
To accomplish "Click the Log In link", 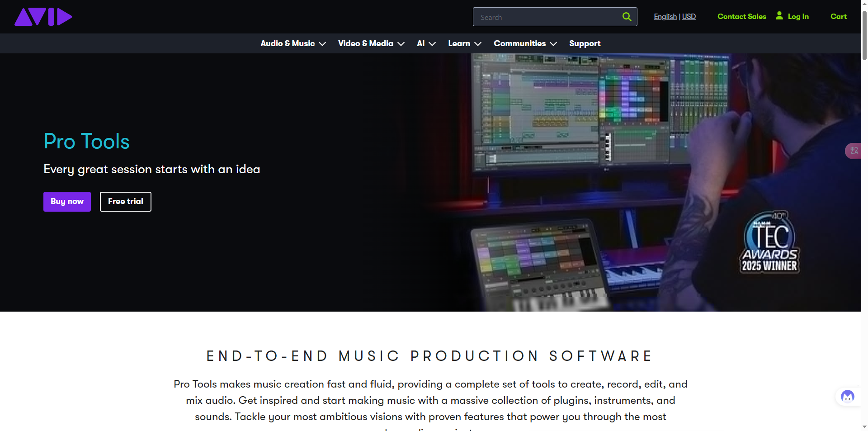I will tap(798, 17).
